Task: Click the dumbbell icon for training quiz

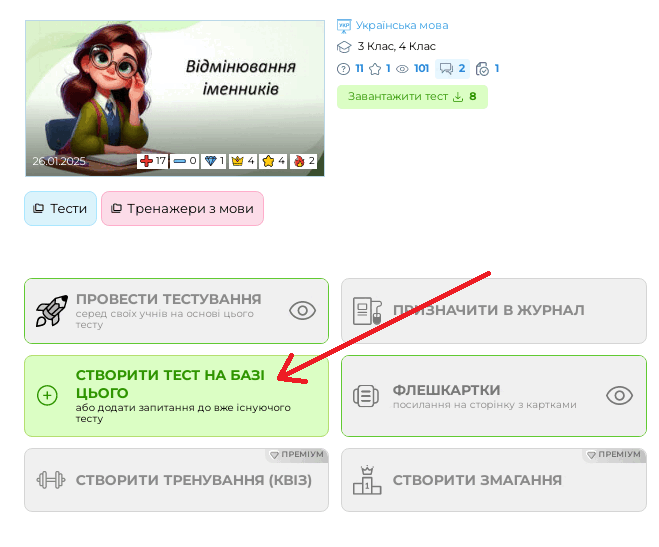Action: click(x=51, y=480)
